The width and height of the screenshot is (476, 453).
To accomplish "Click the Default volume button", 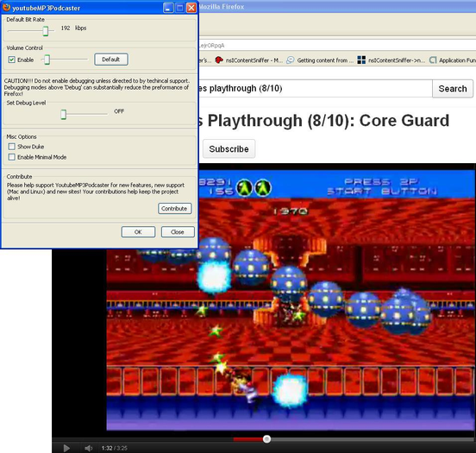I will tap(111, 60).
